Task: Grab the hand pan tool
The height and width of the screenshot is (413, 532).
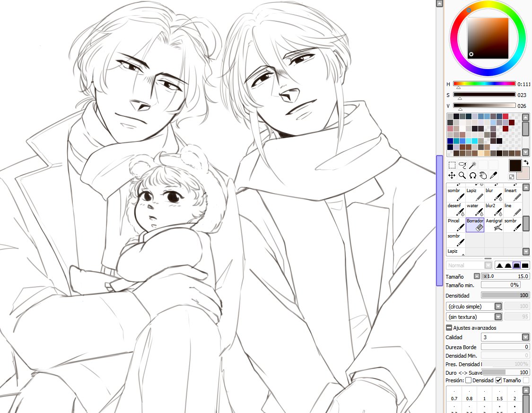Action: click(483, 175)
